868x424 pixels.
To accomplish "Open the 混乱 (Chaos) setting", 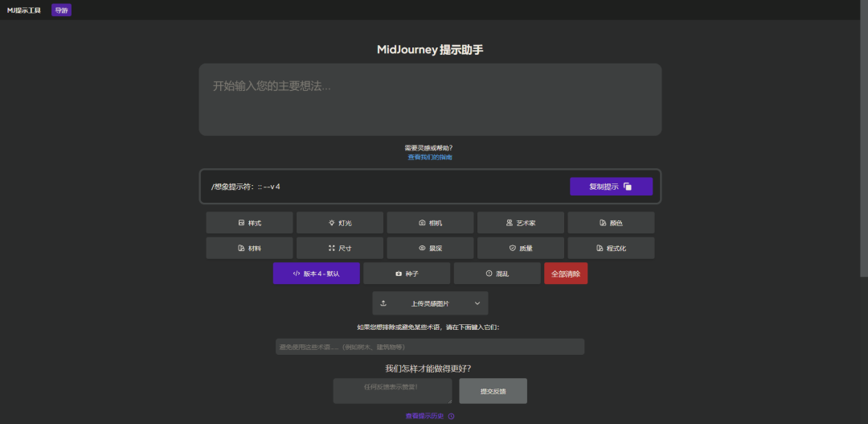I will 497,274.
